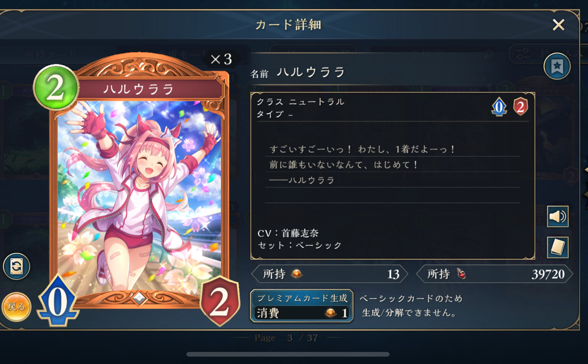The height and width of the screenshot is (364, 588).
Task: Click the CV 首藤志奈 text line
Action: point(288,233)
